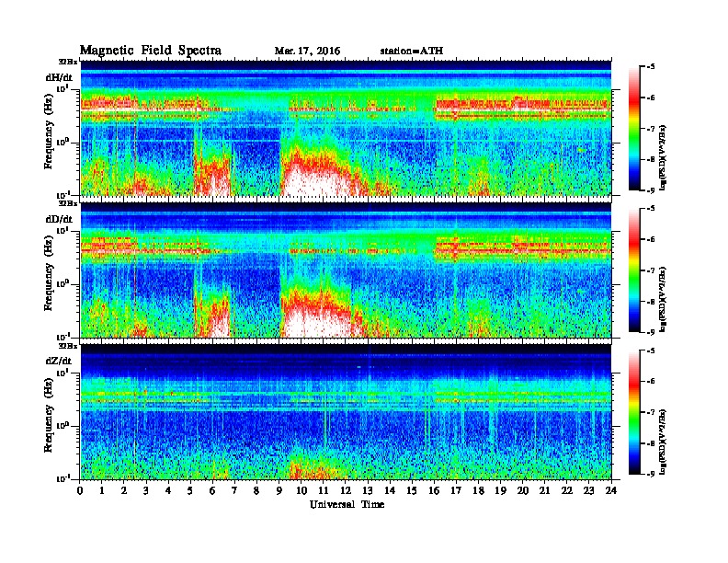Select the "Mar. 17, 2016" date label
The width and height of the screenshot is (728, 563).
(x=307, y=52)
